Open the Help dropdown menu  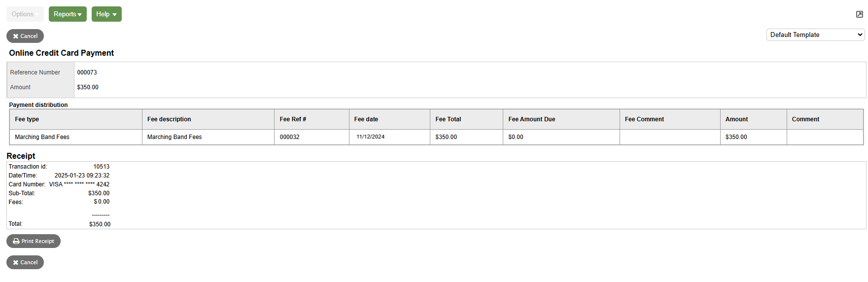click(x=106, y=14)
